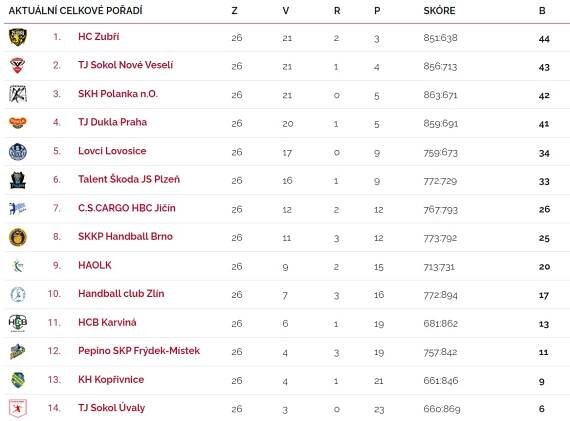Click the Lovci Lovosice team name
Screen dimensions: 570x421
click(112, 151)
